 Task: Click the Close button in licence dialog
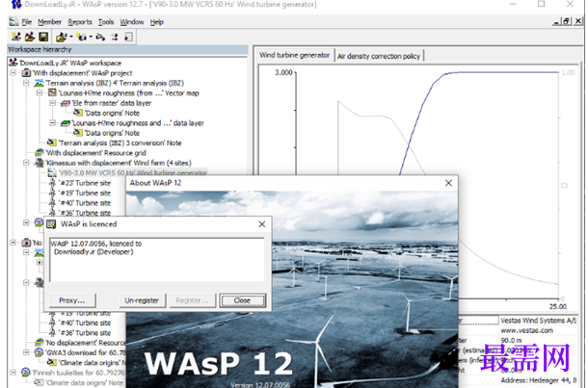pyautogui.click(x=242, y=300)
